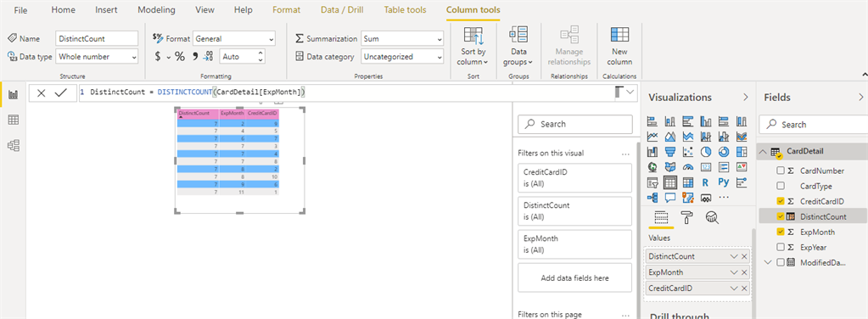
Task: Select the Python visual
Action: click(x=723, y=182)
